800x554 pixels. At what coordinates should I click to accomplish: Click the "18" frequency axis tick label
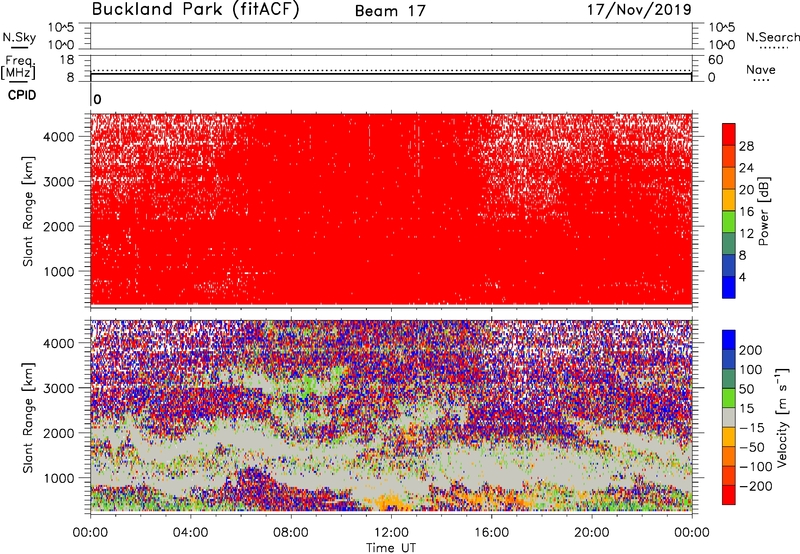pos(67,60)
